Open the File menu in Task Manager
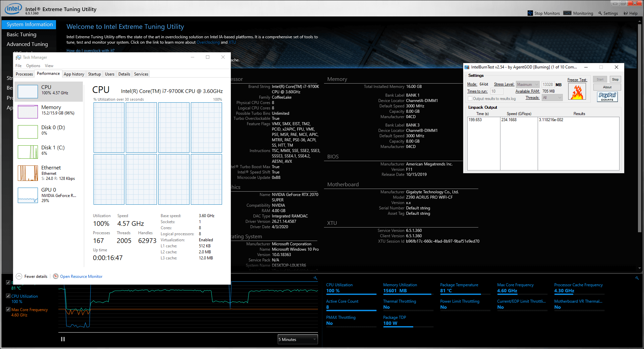Viewport: 644px width, 349px height. [x=18, y=66]
